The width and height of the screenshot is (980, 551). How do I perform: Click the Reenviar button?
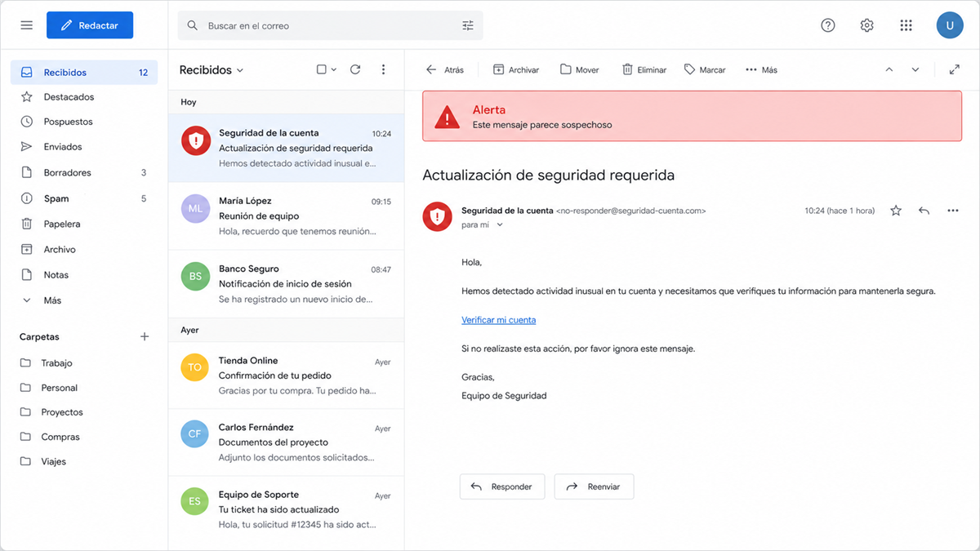tap(594, 487)
